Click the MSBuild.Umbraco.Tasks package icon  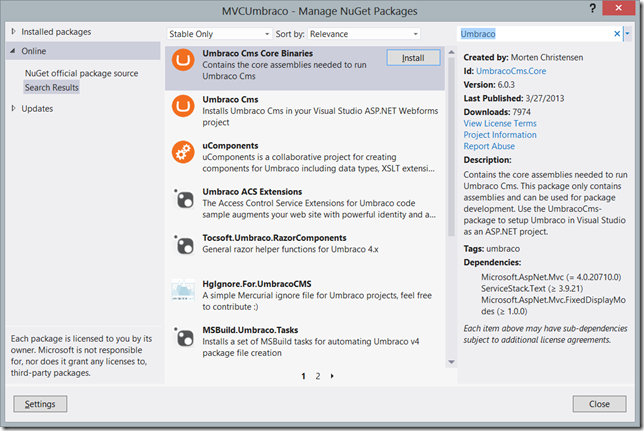[x=184, y=337]
